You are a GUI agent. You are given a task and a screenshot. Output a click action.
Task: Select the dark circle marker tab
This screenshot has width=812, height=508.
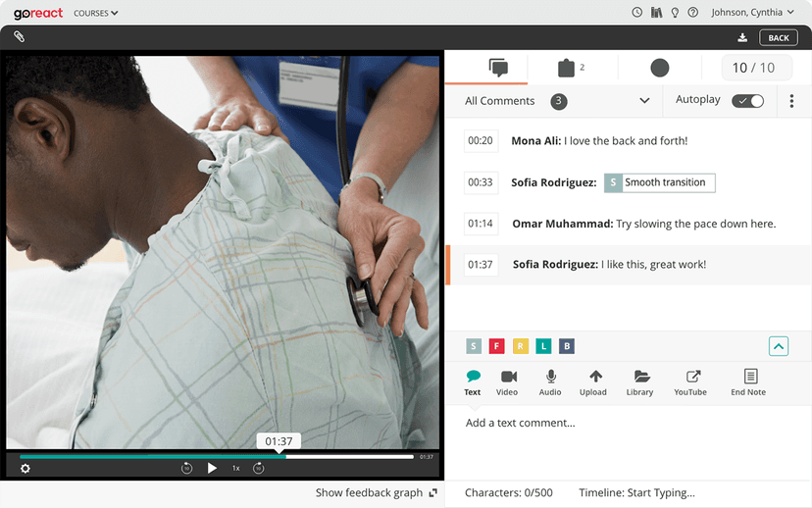point(659,68)
